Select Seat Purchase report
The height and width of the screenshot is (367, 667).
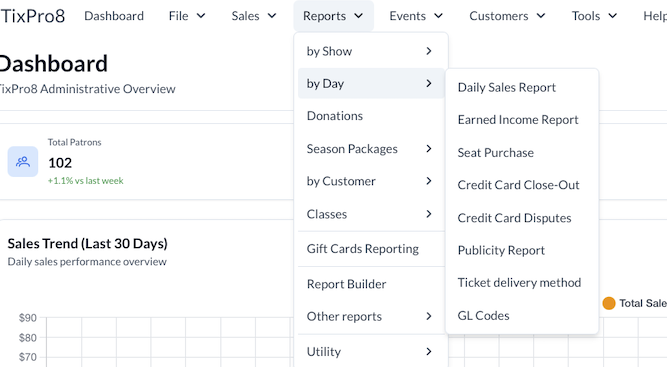click(522, 153)
